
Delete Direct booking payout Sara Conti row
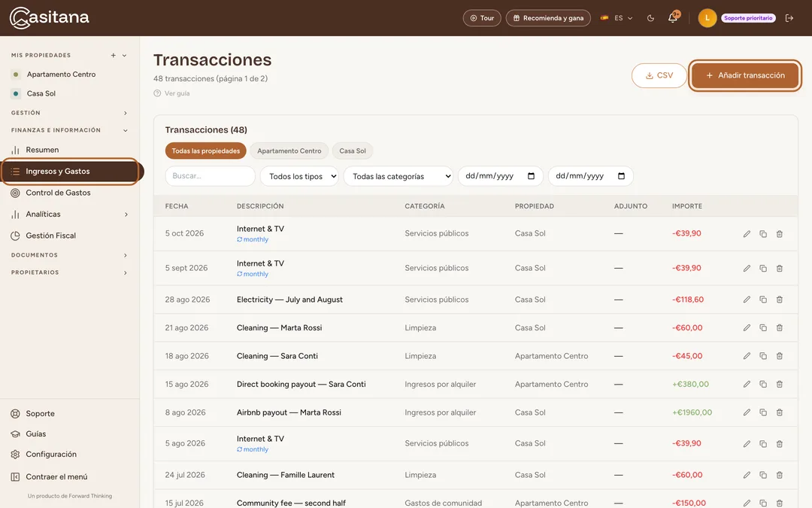(x=780, y=384)
